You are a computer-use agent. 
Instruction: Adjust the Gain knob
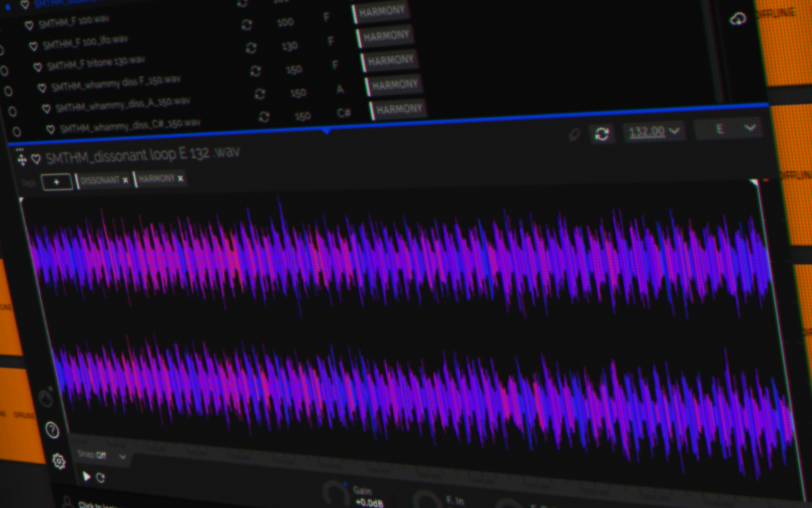tap(334, 493)
